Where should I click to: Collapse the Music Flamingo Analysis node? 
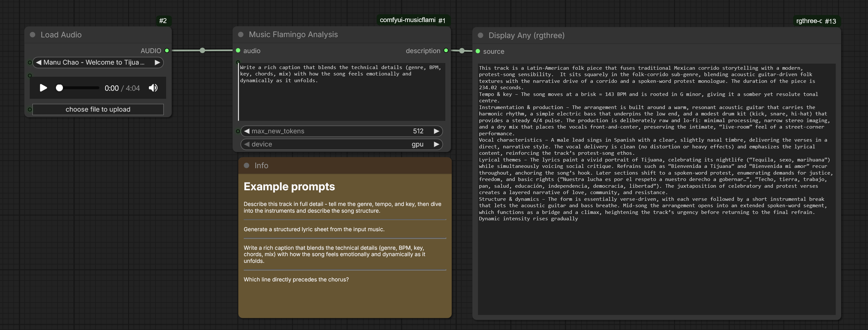tap(241, 35)
